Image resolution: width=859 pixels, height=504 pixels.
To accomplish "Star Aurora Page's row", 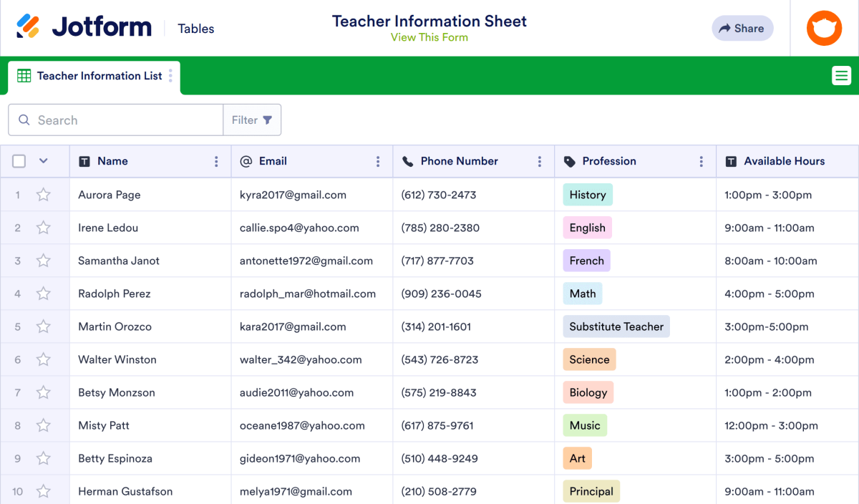I will (43, 194).
